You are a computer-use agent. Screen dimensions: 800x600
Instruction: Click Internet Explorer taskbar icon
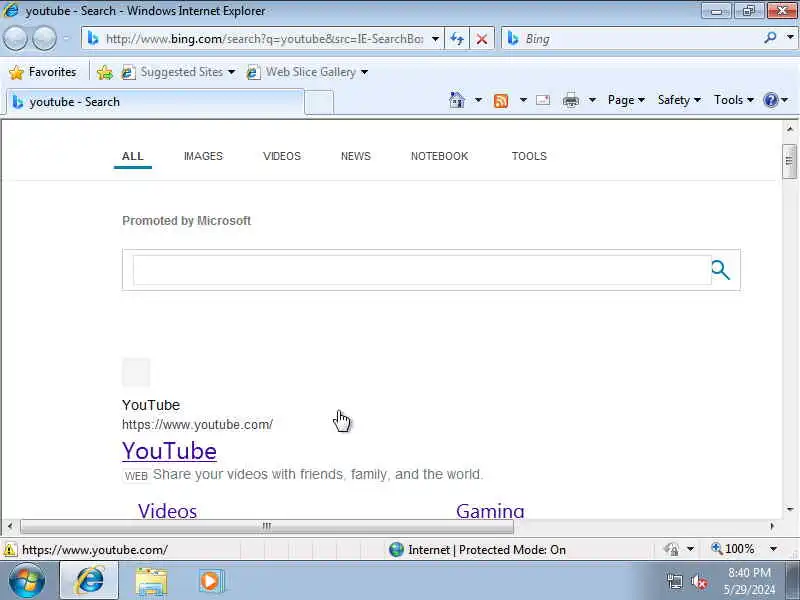[89, 581]
